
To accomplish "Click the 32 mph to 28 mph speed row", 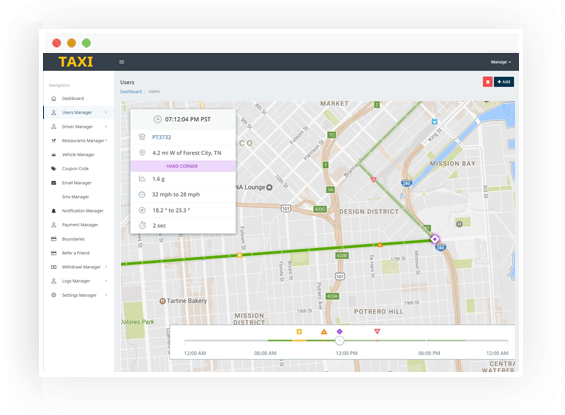I will click(x=183, y=195).
